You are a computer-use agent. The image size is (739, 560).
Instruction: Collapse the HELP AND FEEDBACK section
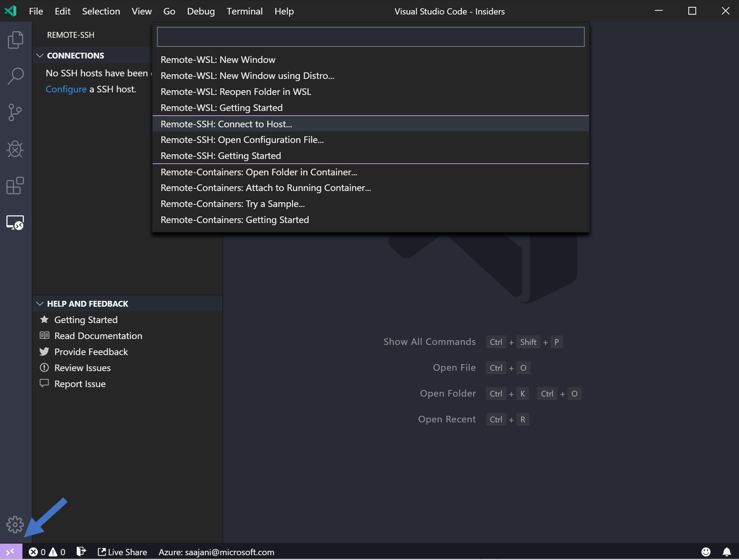40,303
